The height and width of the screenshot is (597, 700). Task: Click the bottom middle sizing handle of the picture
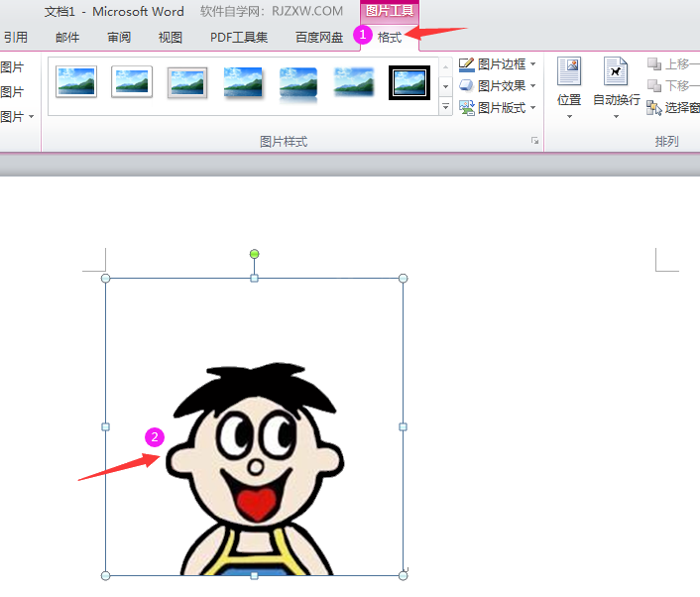[x=254, y=575]
